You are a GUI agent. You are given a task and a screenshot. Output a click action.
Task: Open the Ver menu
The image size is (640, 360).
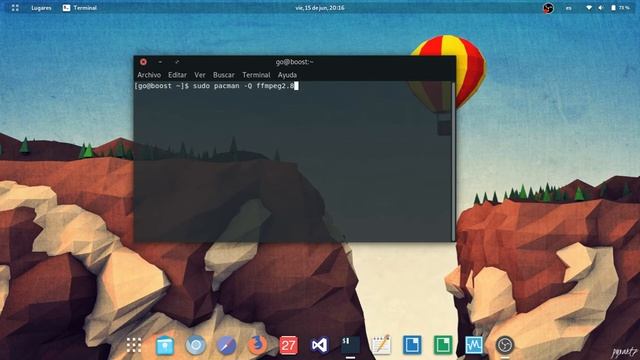(200, 75)
